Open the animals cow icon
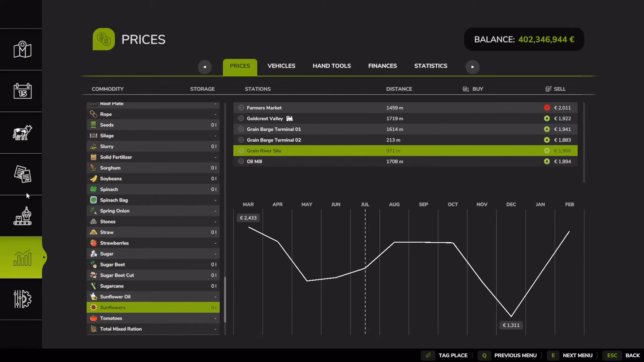The image size is (644, 362). 22,132
